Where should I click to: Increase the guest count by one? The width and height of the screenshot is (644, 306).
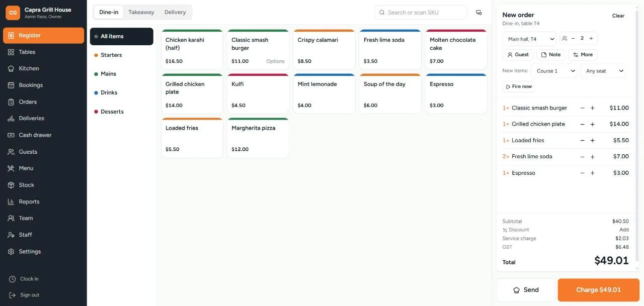pos(591,38)
